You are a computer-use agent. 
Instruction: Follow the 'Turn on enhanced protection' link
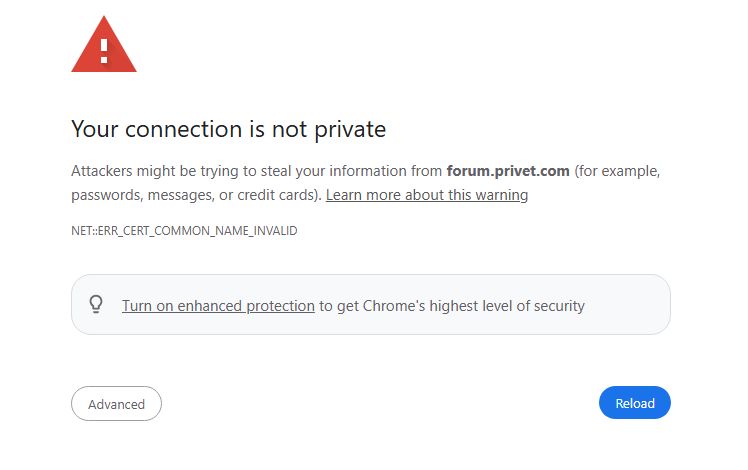218,305
